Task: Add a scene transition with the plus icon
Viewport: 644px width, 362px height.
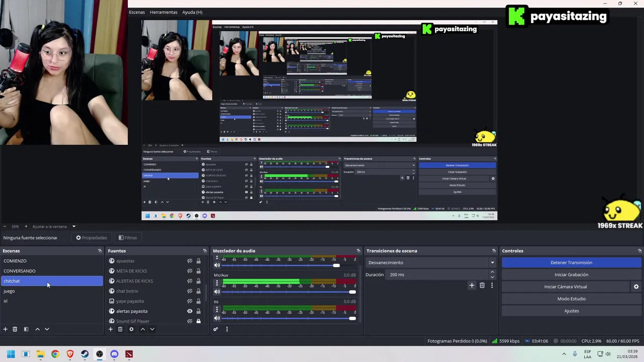Action: [471, 286]
